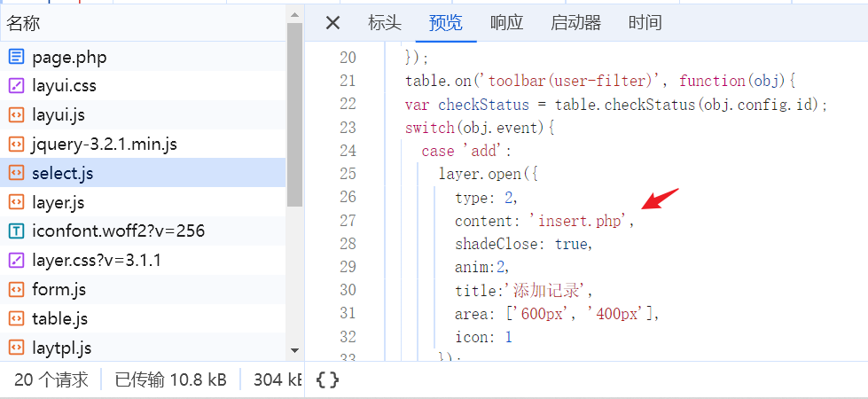The image size is (868, 399).
Task: Click the layui.js script icon
Action: coord(16,115)
